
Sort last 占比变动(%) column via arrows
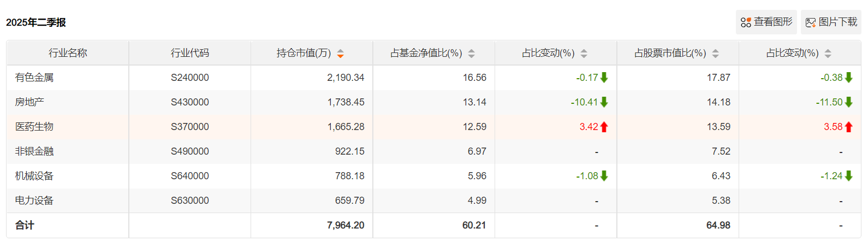click(x=828, y=54)
